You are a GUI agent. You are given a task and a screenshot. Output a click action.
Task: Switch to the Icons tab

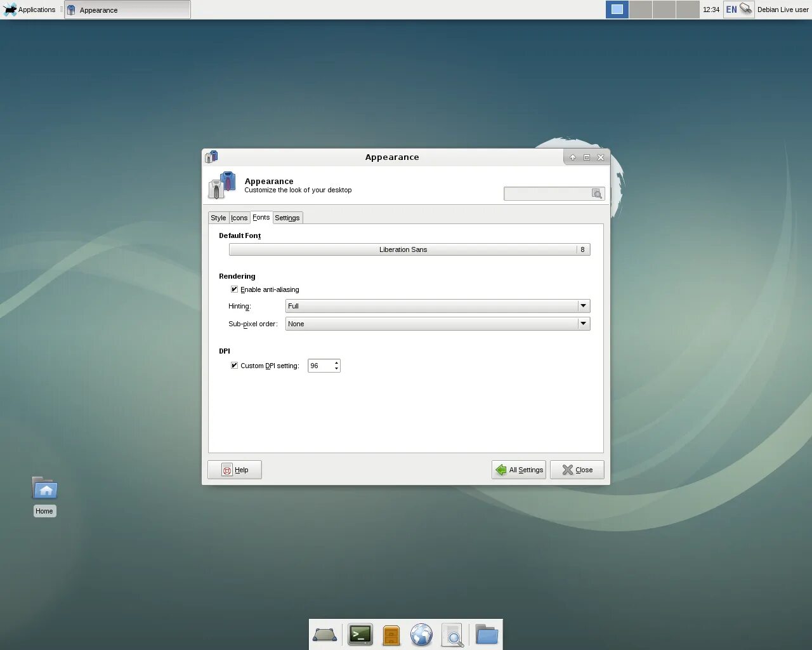[x=239, y=218]
